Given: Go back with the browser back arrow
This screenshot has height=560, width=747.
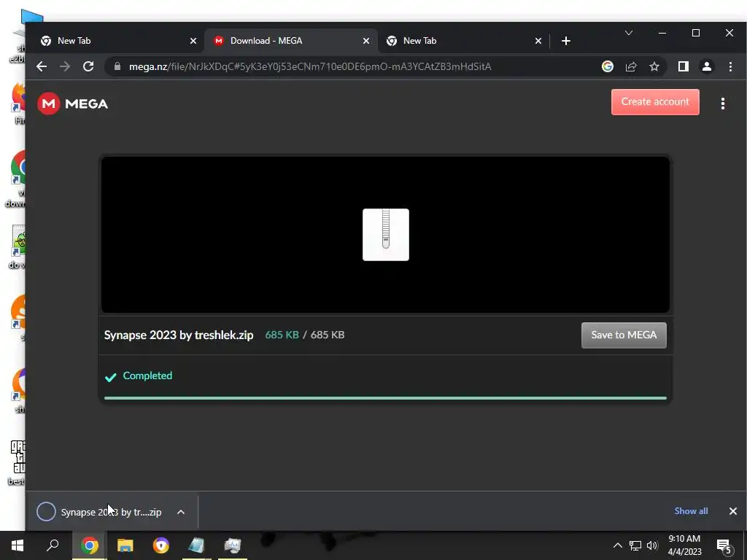Looking at the screenshot, I should point(42,66).
